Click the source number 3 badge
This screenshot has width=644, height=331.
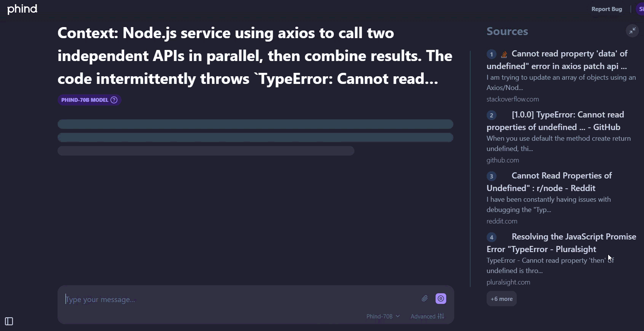point(492,176)
